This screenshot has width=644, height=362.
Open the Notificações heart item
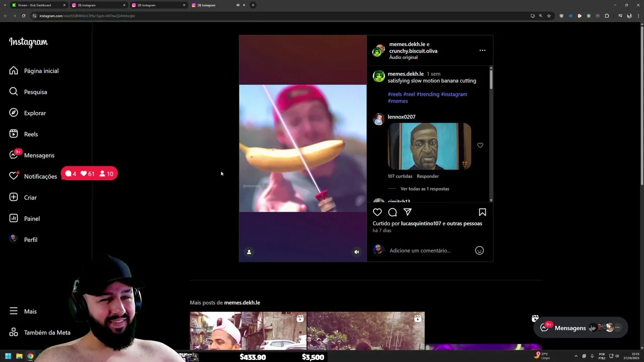tap(33, 176)
